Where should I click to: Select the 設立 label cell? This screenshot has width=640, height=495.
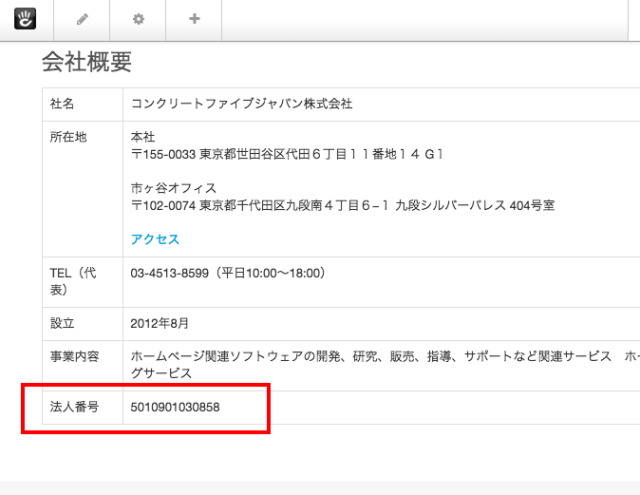82,324
